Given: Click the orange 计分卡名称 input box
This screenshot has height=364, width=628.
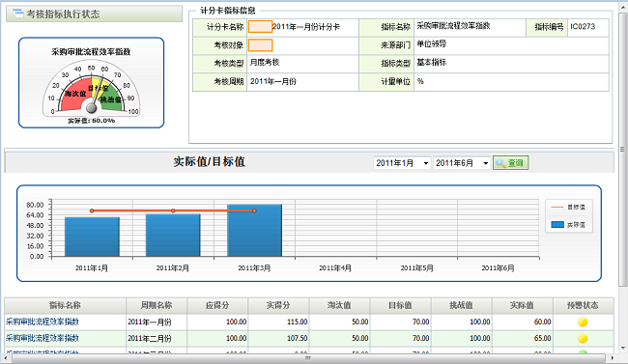Looking at the screenshot, I should tap(260, 27).
